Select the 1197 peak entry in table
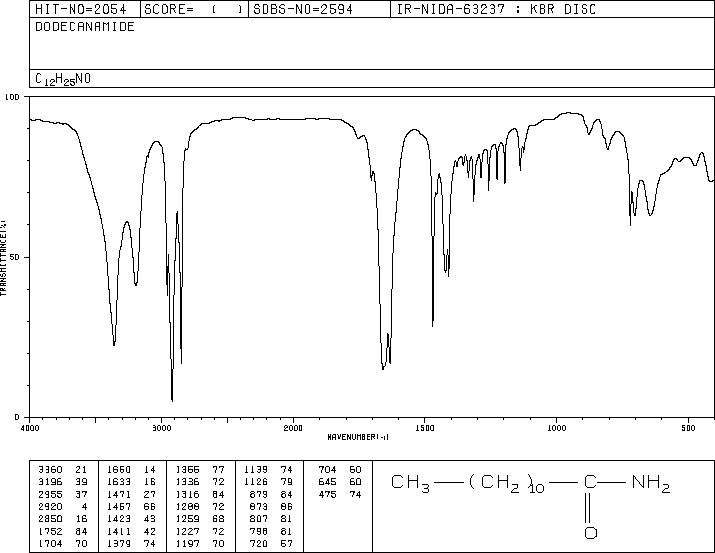This screenshot has height=553, width=715. (x=200, y=544)
